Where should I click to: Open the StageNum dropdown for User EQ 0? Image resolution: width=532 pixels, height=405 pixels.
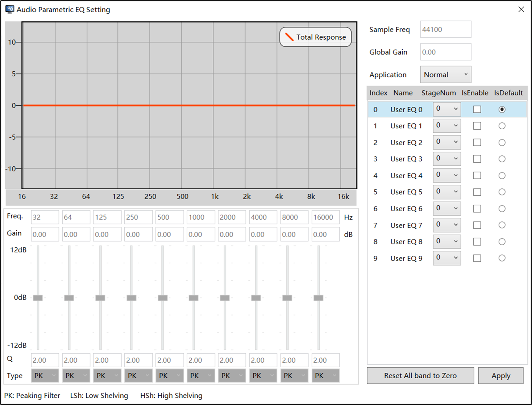pyautogui.click(x=447, y=109)
